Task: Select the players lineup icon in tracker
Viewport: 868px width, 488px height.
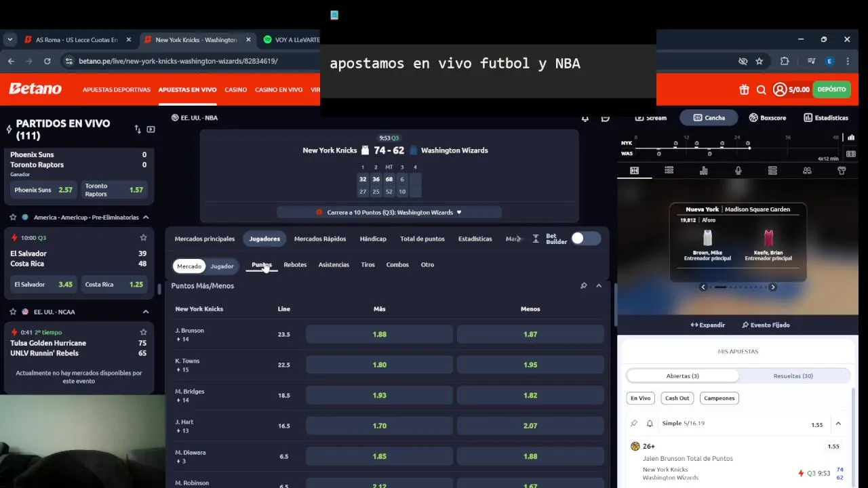Action: click(x=807, y=171)
